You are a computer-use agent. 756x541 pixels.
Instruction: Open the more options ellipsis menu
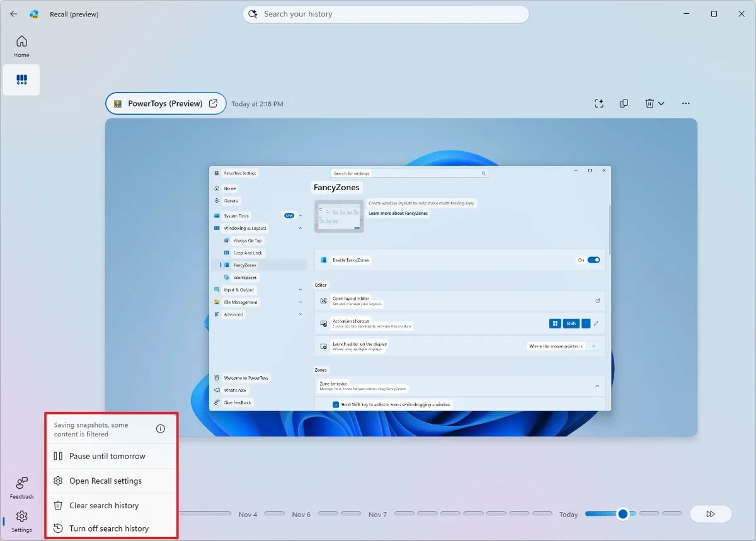coord(685,103)
